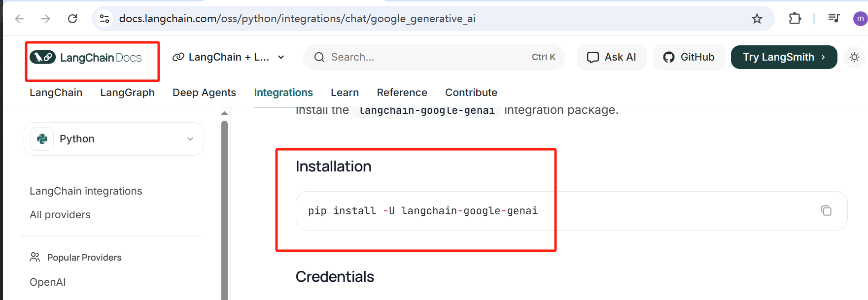
Task: Select the Integrations nav tab
Action: tap(283, 93)
